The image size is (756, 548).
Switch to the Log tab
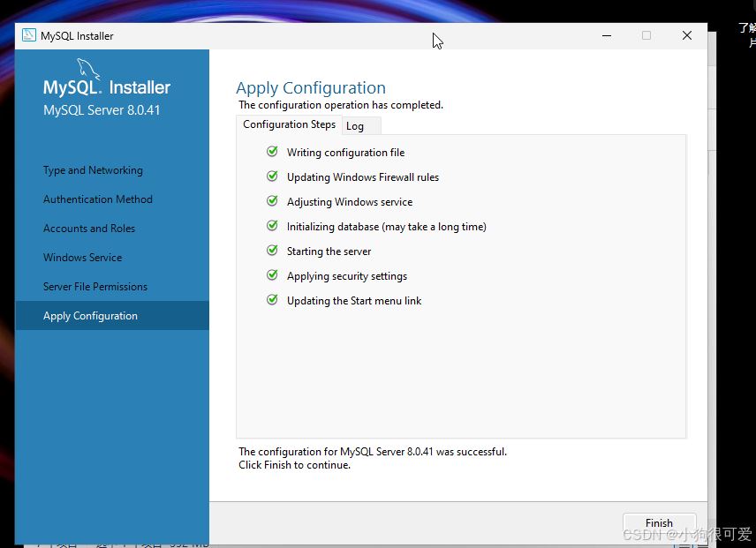[x=361, y=126]
